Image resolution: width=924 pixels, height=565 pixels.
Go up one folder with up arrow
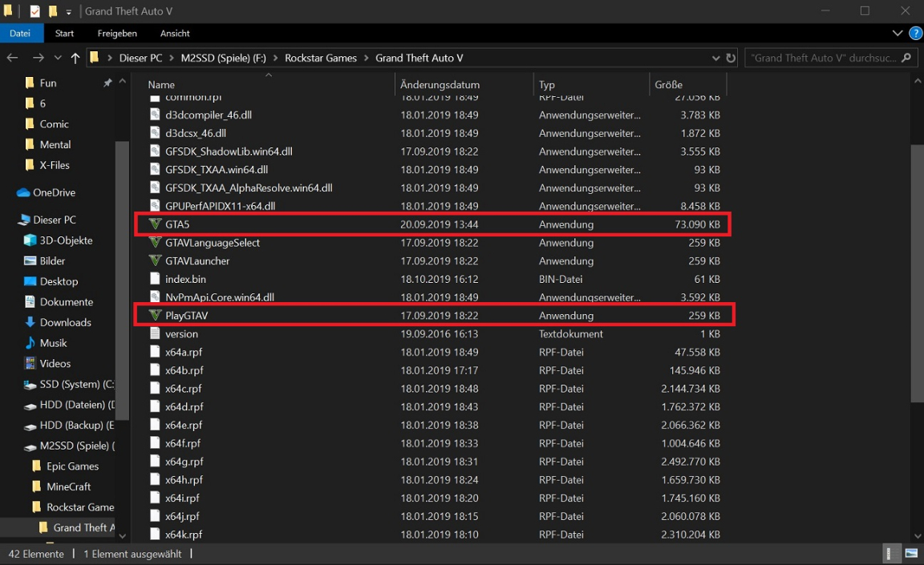point(75,59)
